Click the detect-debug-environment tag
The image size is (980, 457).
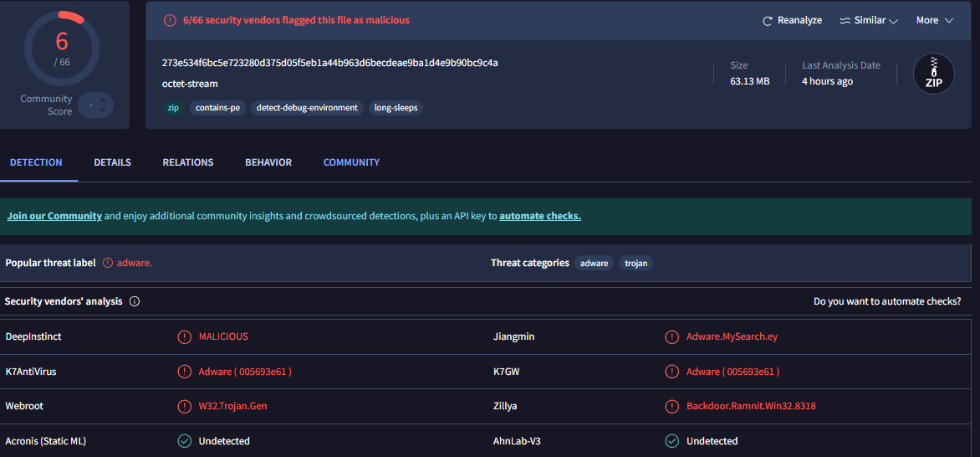[307, 108]
